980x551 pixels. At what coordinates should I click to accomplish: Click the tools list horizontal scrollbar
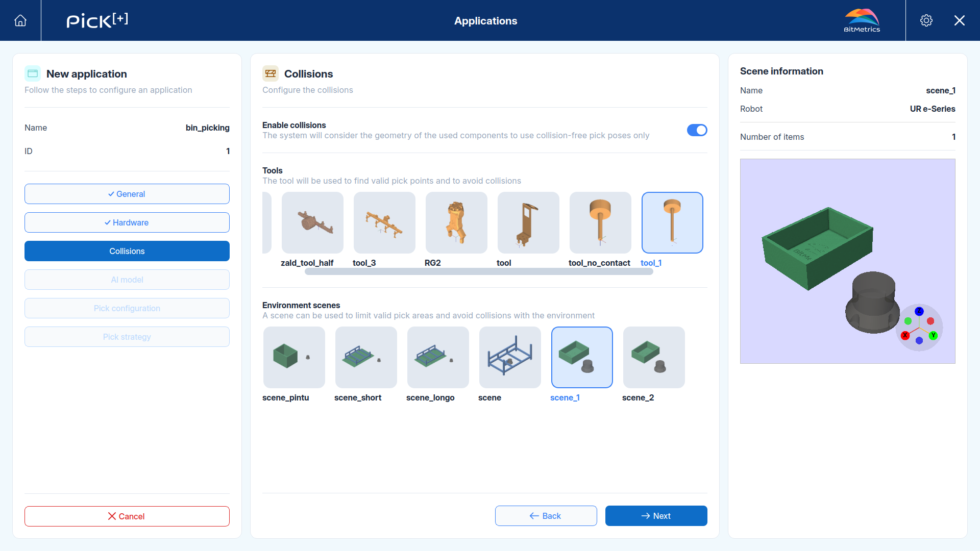pos(479,272)
